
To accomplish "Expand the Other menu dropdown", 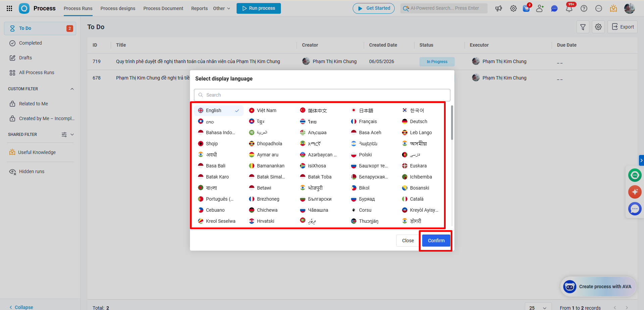I will point(221,8).
